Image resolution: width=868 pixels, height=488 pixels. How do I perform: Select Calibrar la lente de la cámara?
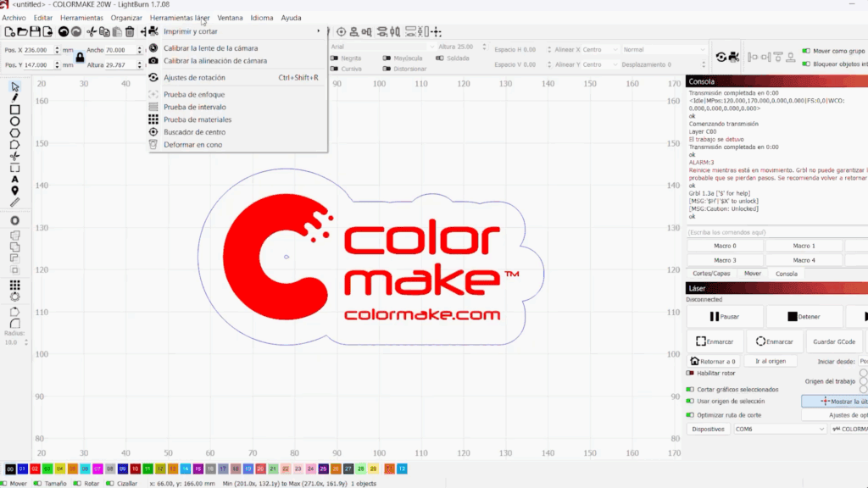point(210,48)
